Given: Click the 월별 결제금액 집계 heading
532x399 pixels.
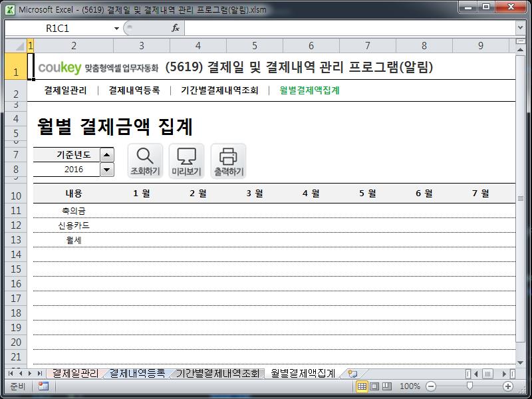Looking at the screenshot, I should coord(115,126).
